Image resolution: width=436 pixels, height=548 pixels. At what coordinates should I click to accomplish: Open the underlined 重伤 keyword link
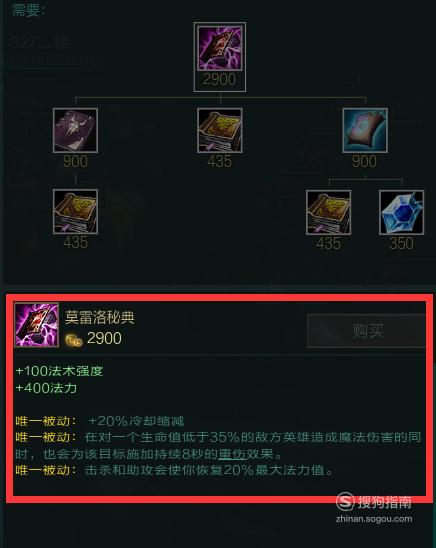tap(232, 454)
